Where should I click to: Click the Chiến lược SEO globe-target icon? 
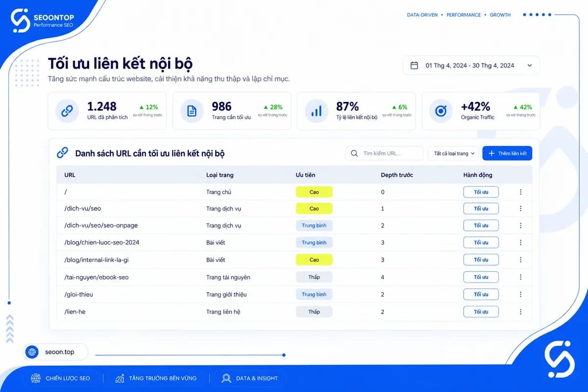pos(36,378)
